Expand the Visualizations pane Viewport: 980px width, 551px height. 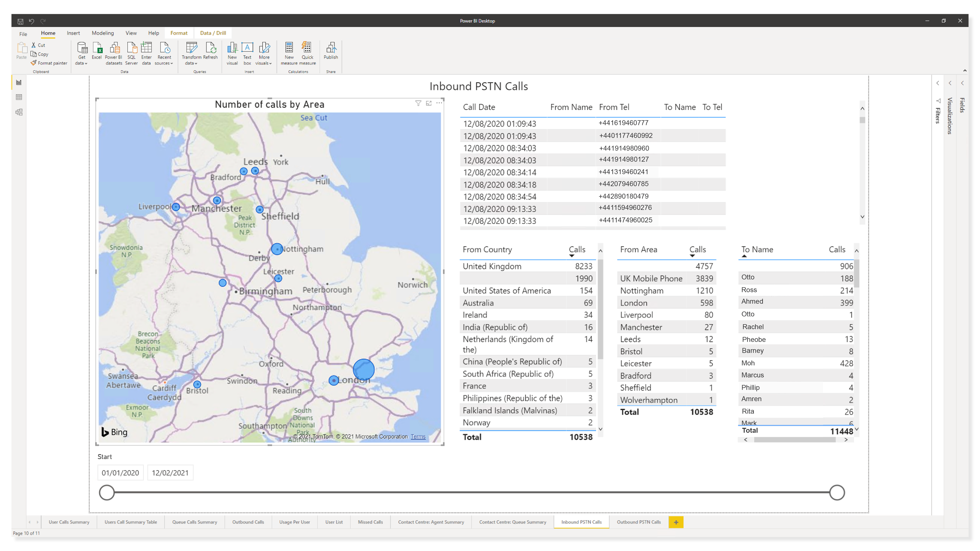coord(950,83)
